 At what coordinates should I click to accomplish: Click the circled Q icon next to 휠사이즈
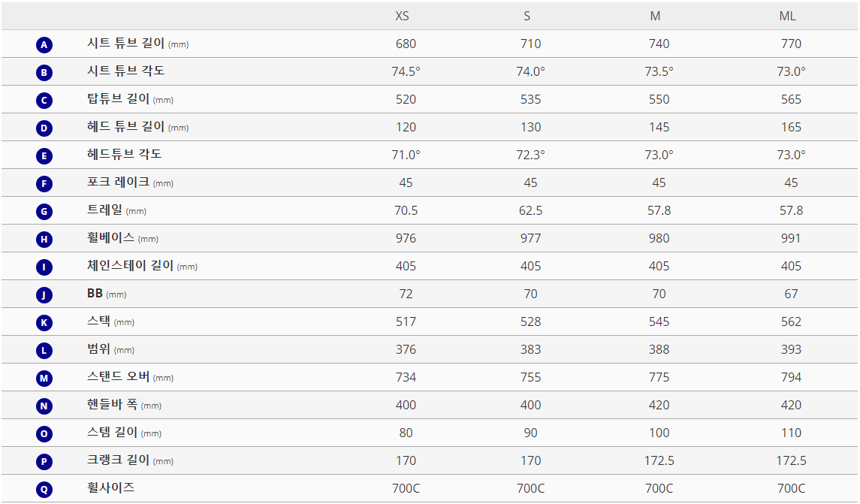tap(44, 490)
